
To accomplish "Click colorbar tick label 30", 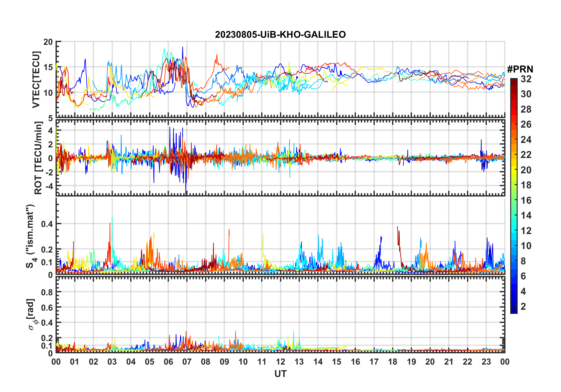I will pyautogui.click(x=526, y=94).
